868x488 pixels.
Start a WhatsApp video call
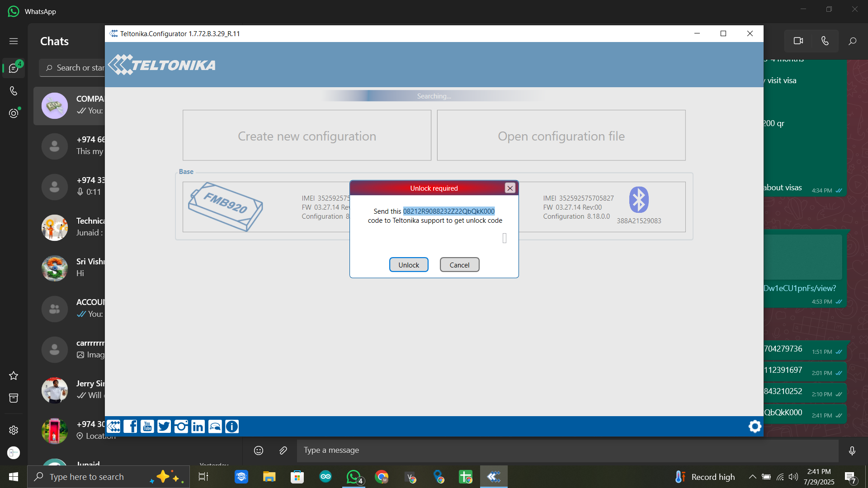tap(798, 41)
